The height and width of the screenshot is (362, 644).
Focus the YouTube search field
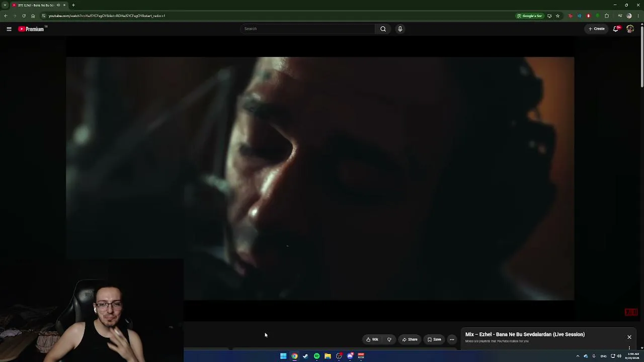[308, 29]
